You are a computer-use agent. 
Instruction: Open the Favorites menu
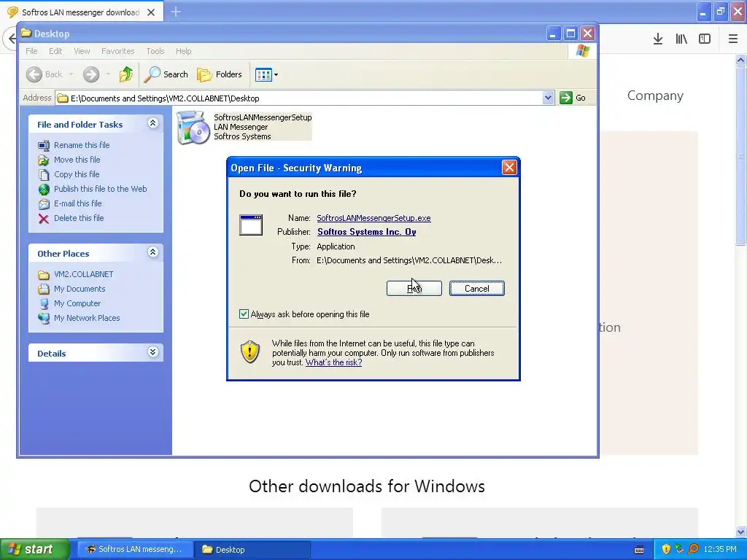(x=117, y=51)
